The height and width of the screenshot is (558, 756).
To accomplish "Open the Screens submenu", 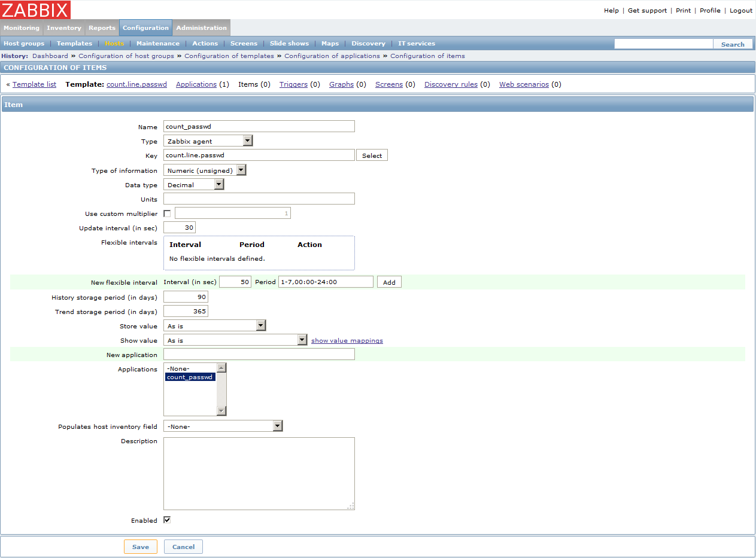I will (244, 43).
